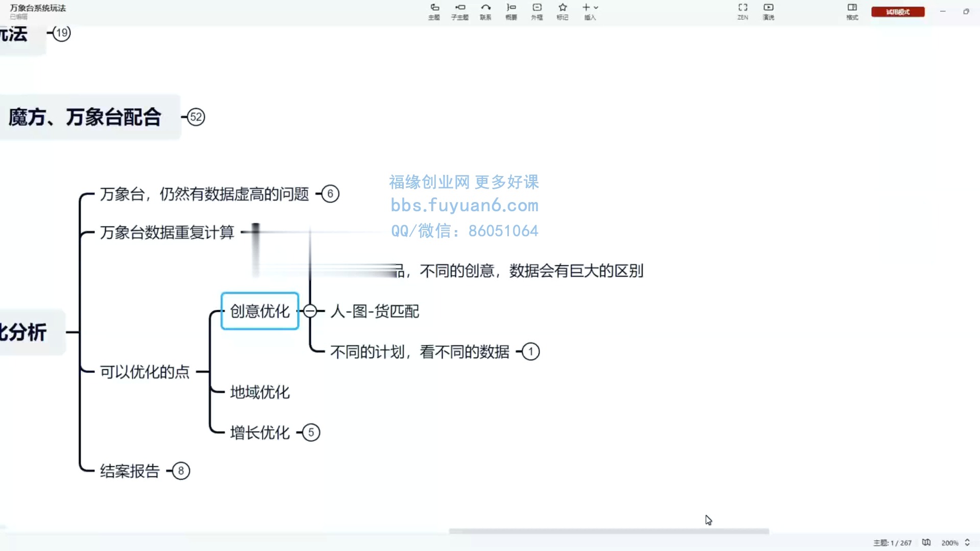Expand badge 8 beside 结案报告
Image resolution: width=980 pixels, height=551 pixels.
(x=181, y=471)
